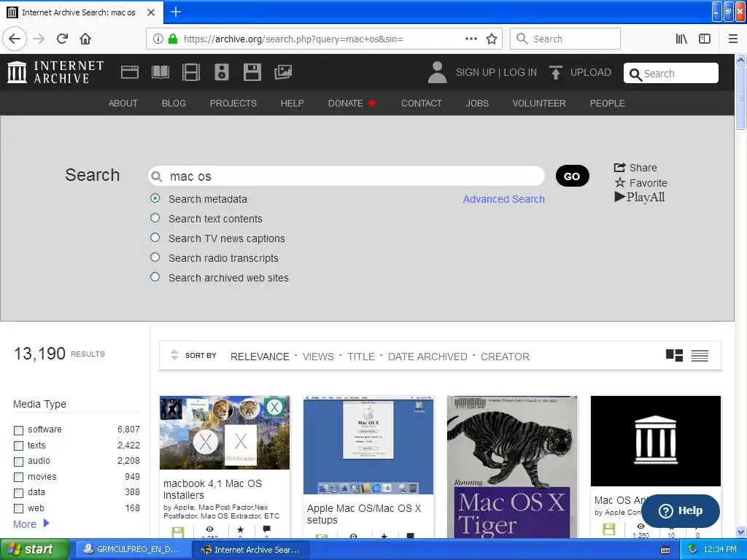Open the Audio speaker icon

coord(222,72)
